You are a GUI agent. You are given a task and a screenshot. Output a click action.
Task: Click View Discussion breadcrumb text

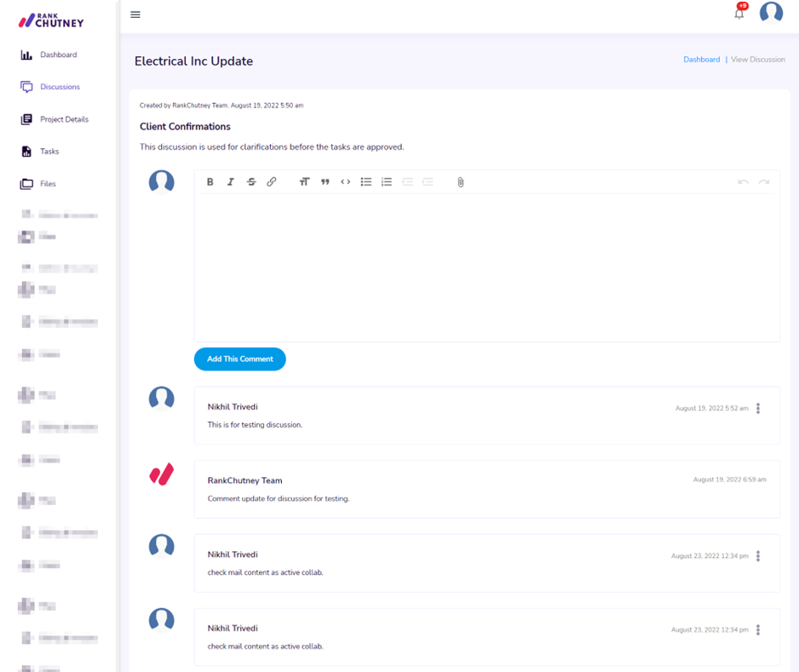tap(758, 60)
